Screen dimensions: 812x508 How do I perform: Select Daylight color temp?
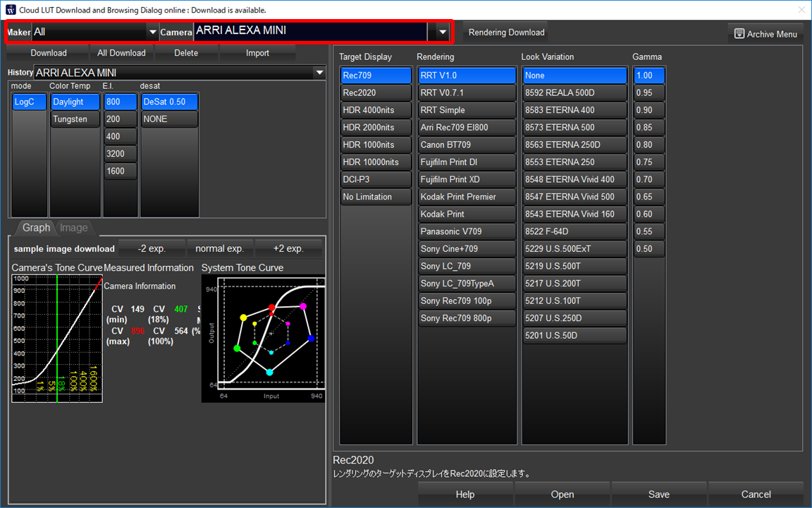[x=75, y=102]
